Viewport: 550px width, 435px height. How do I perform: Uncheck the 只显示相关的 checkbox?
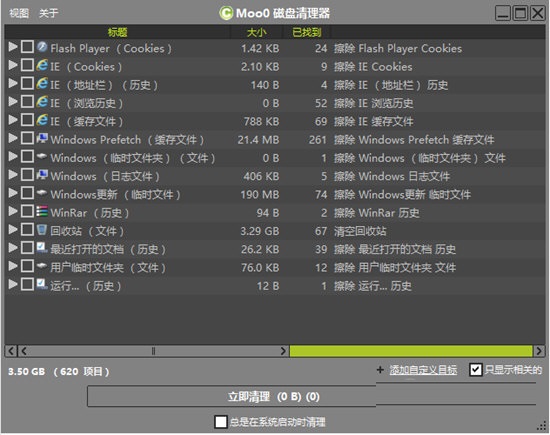point(476,369)
